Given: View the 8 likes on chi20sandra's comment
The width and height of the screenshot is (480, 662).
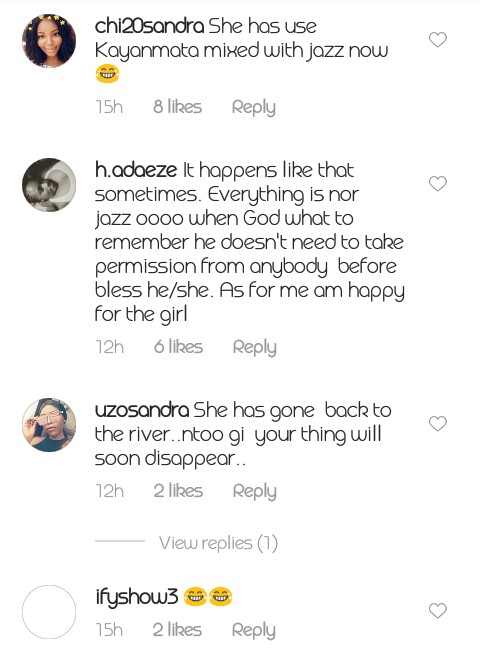Looking at the screenshot, I should pyautogui.click(x=177, y=107).
